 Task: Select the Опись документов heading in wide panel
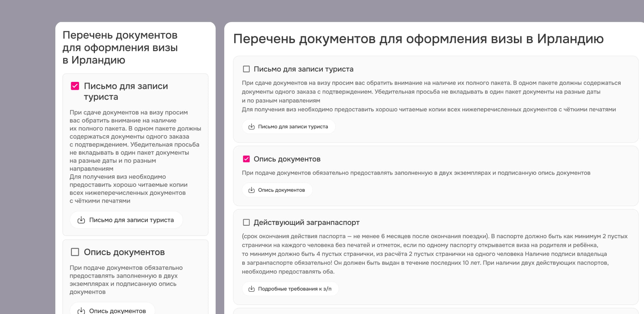287,159
